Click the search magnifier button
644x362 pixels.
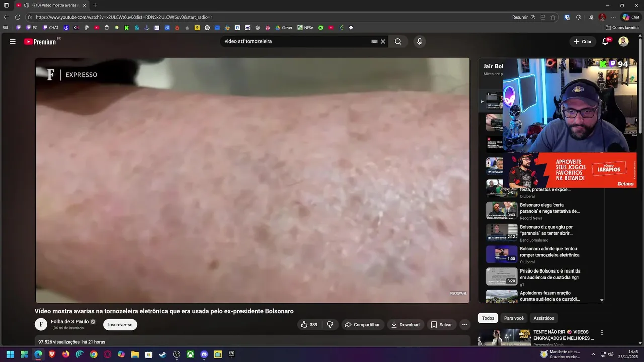[x=398, y=42]
